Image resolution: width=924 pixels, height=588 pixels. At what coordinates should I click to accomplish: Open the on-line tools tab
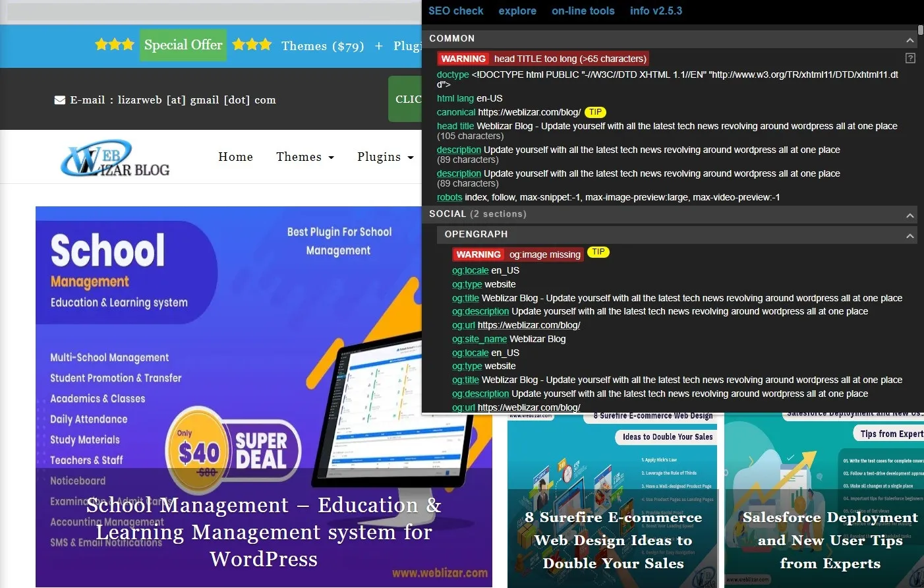pos(583,11)
